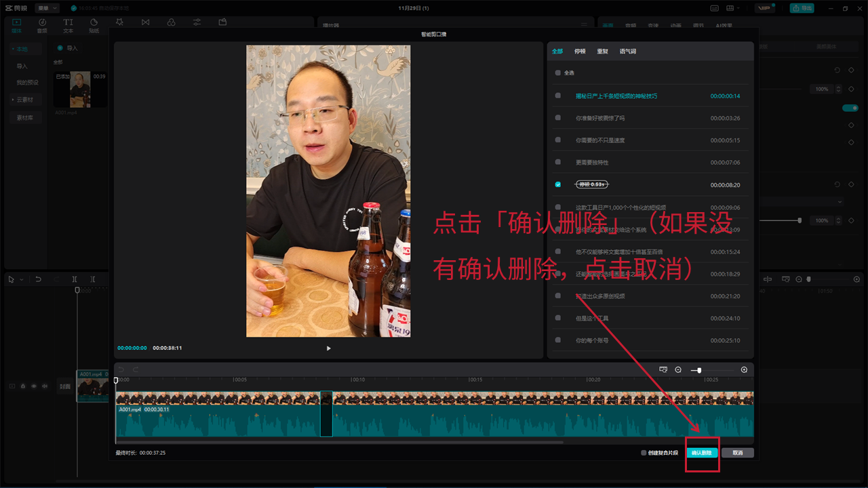Click the main timeline redo icon

pyautogui.click(x=56, y=279)
